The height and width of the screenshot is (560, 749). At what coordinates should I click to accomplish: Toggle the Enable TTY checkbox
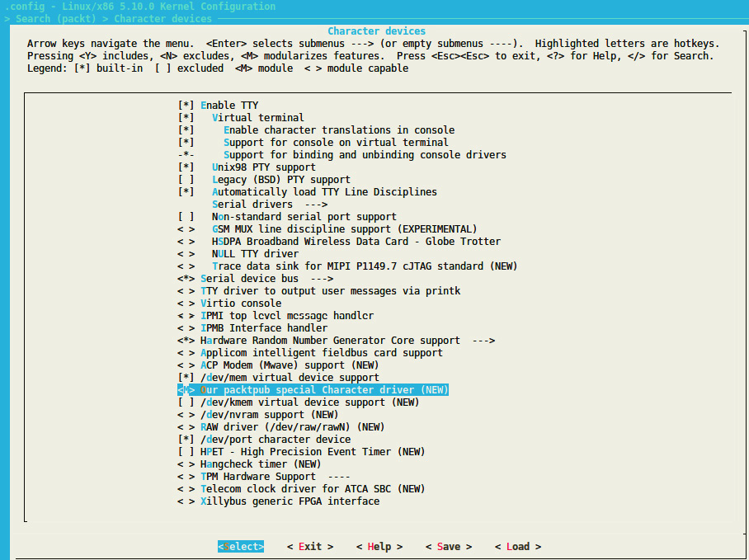(186, 106)
